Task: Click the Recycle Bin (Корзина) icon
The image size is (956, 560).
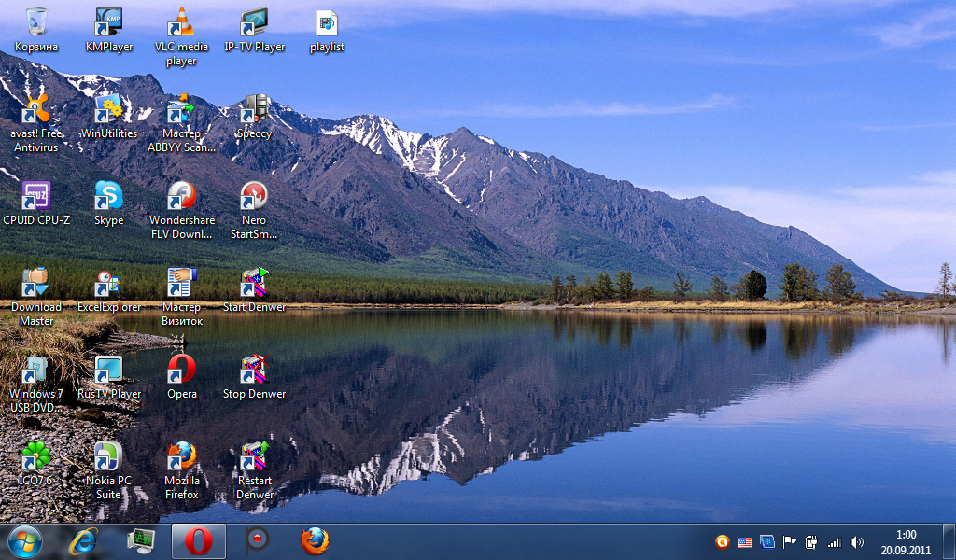Action: (x=35, y=22)
